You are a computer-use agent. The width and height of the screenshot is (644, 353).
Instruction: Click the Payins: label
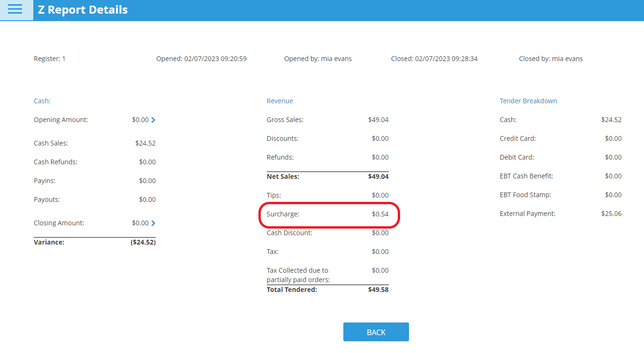click(x=45, y=181)
